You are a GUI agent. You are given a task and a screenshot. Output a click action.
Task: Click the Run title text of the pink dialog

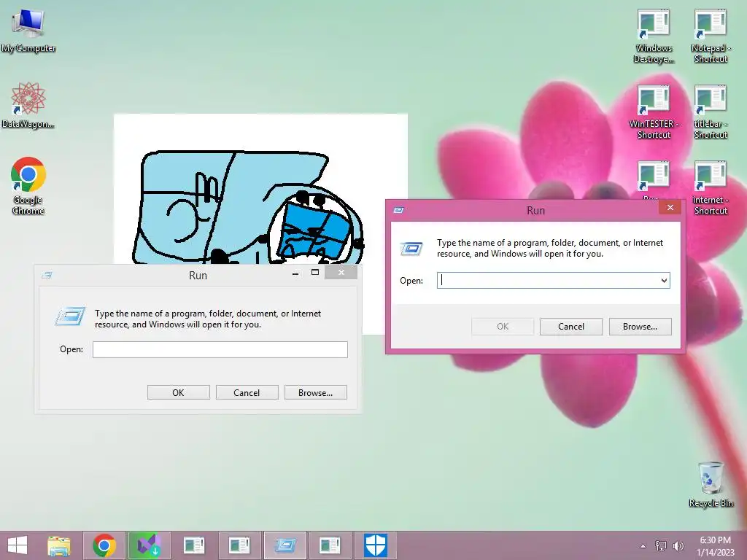tap(535, 211)
